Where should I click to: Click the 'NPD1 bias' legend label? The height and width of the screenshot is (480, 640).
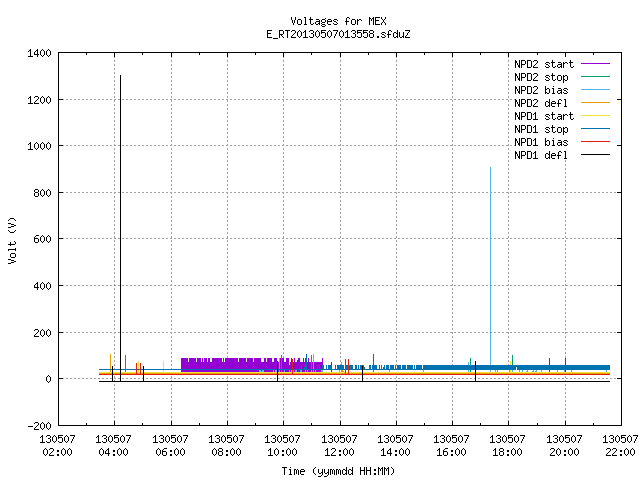point(541,142)
